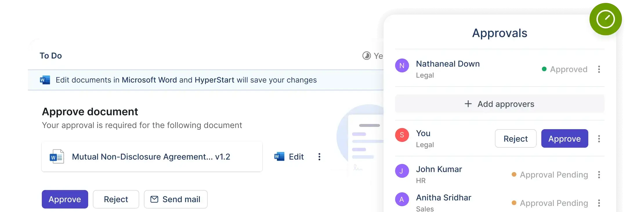The height and width of the screenshot is (212, 644).
Task: Approve in the Approvals panel
Action: tap(564, 139)
